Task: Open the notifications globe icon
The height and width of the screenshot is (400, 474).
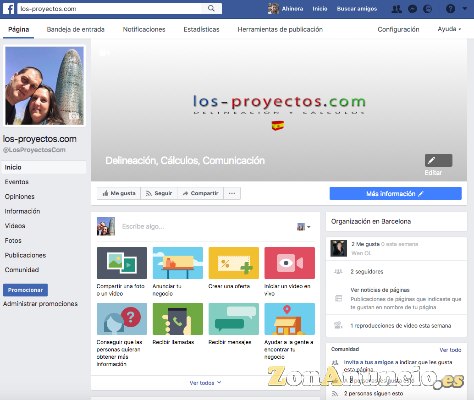Action: (427, 9)
